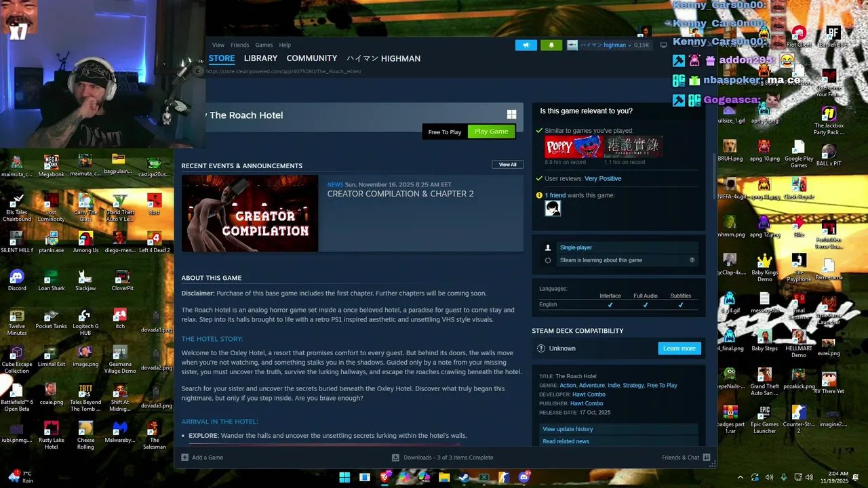Screen dimensions: 868x488
Task: Click the Strategy genre link
Action: click(x=633, y=386)
